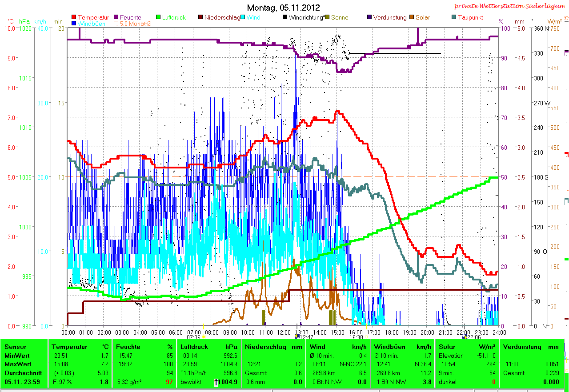Viewport: 569px width, 392px height.
Task: Click the green Luftdruck legend square
Action: [x=158, y=18]
